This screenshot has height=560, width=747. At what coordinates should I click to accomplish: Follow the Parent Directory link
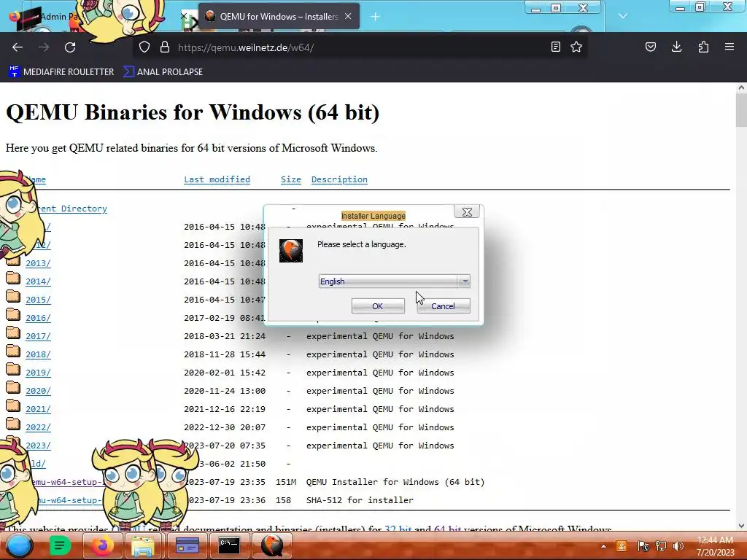(x=71, y=209)
